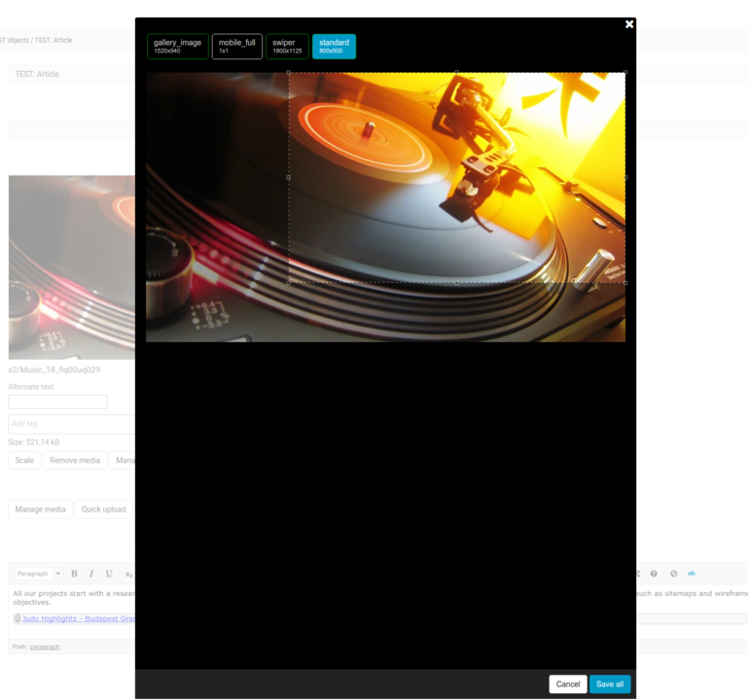The width and height of the screenshot is (748, 700).
Task: Click the bottom-right crop selection handle
Action: point(624,283)
